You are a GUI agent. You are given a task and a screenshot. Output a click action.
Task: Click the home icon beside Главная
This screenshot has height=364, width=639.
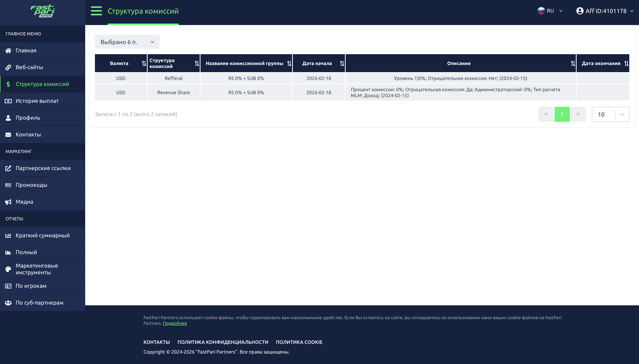pyautogui.click(x=8, y=50)
